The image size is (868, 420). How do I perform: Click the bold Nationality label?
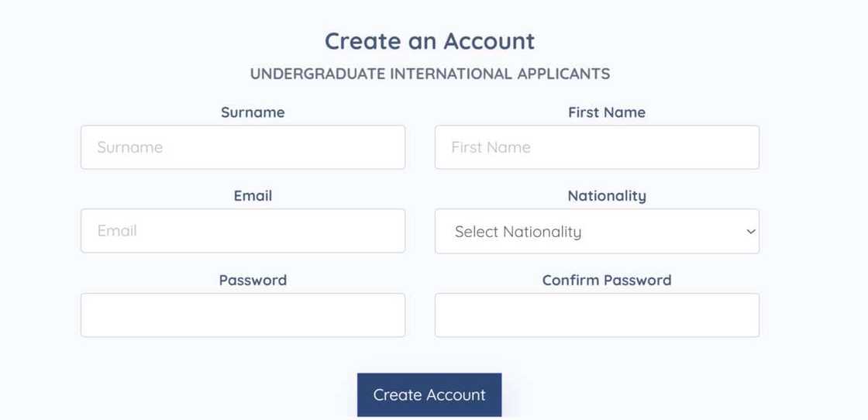[606, 196]
